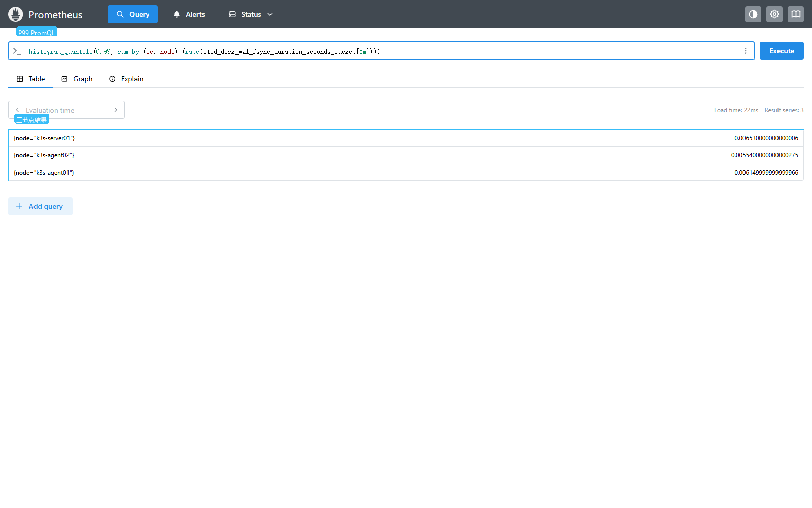Click the Prometheus title link
Screen dimensions: 812x508
55,15
